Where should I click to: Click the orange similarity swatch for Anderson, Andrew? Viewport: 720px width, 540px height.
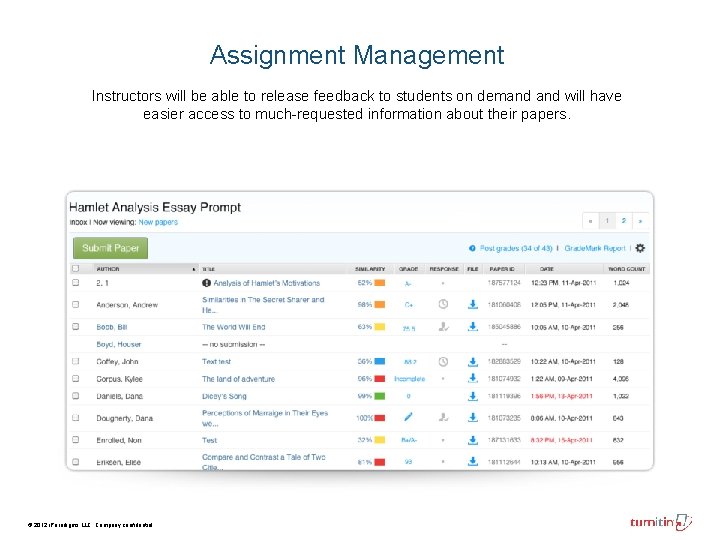point(380,304)
